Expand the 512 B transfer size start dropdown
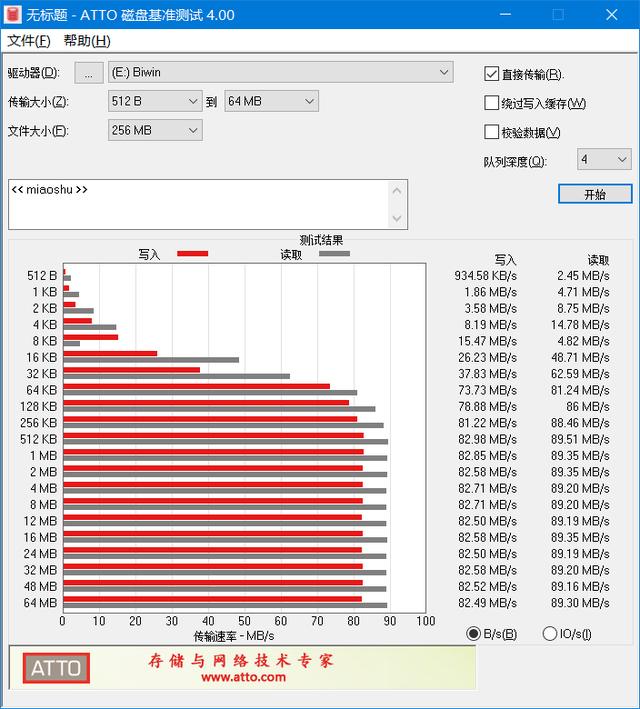 pyautogui.click(x=155, y=101)
